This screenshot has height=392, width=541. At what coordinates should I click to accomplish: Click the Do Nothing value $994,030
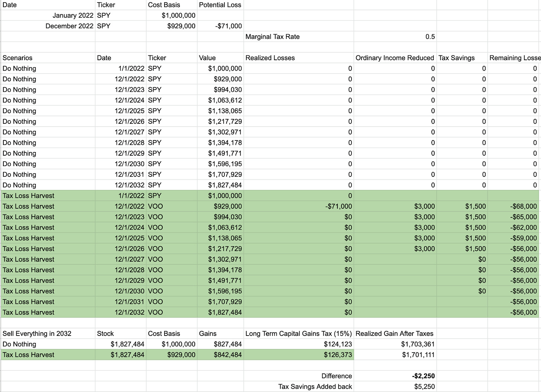(x=221, y=90)
